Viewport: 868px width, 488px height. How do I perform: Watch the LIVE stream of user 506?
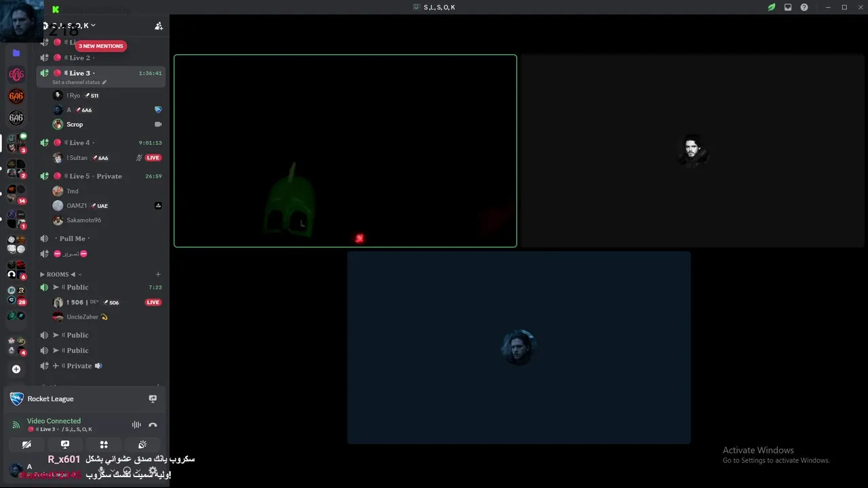pyautogui.click(x=153, y=302)
